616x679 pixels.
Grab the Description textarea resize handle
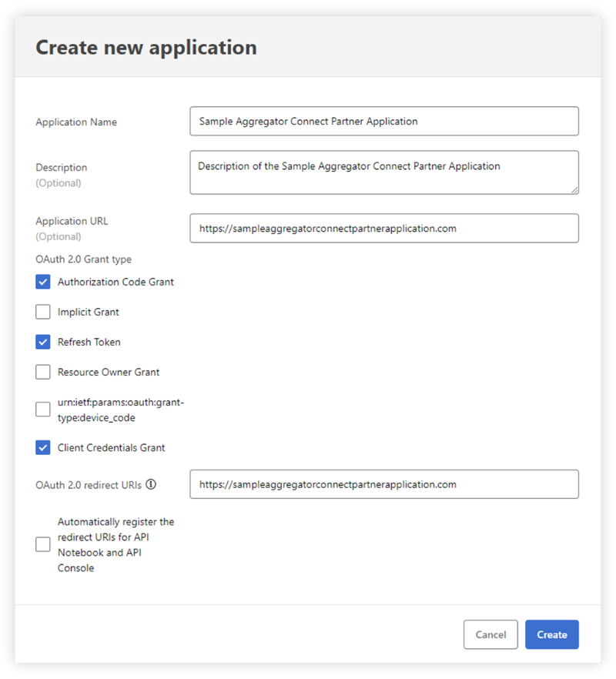tap(574, 189)
